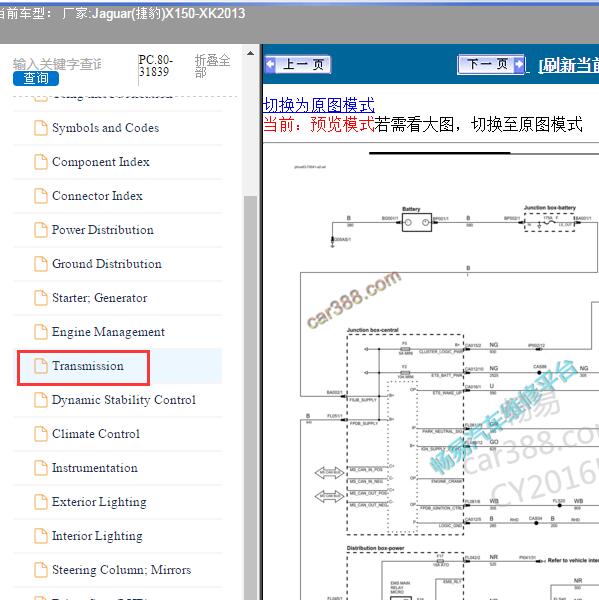
Task: Click page icon beside Dynamic Stability Control
Action: coord(41,400)
